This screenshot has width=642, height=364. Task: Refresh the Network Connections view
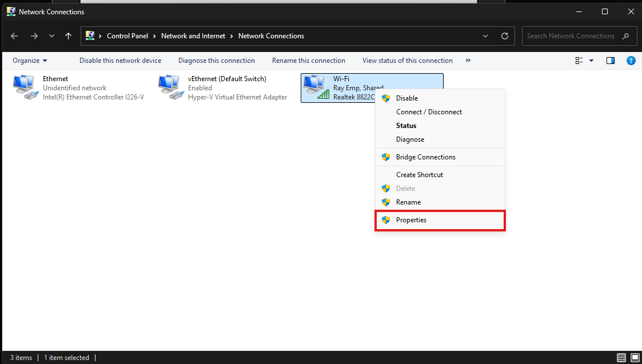[x=505, y=36]
